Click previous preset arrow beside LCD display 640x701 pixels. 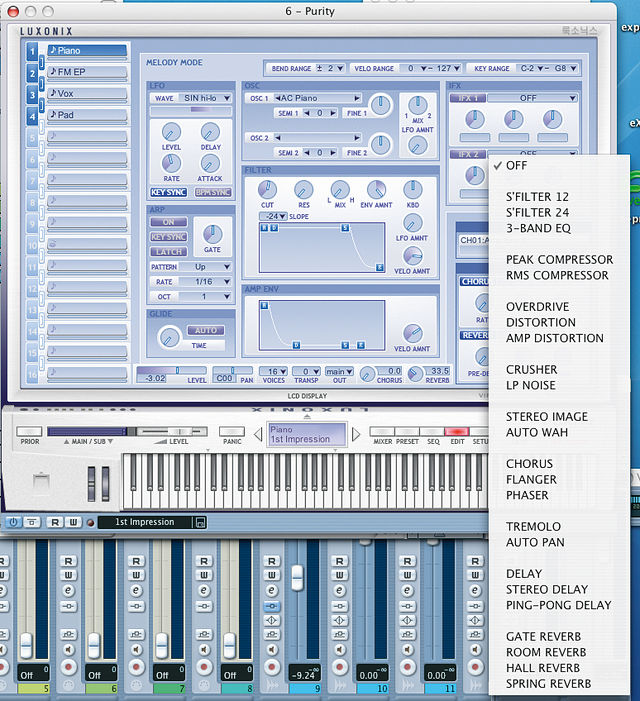coord(258,434)
